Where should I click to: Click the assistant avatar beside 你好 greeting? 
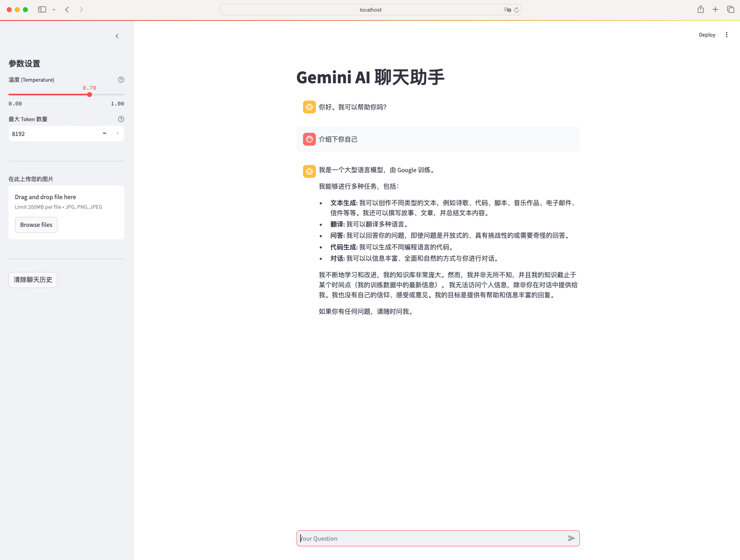(x=309, y=107)
